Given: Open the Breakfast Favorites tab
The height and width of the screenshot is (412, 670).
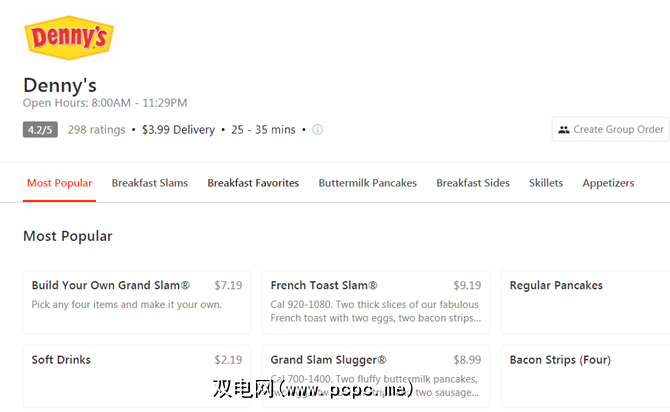Looking at the screenshot, I should [x=253, y=183].
